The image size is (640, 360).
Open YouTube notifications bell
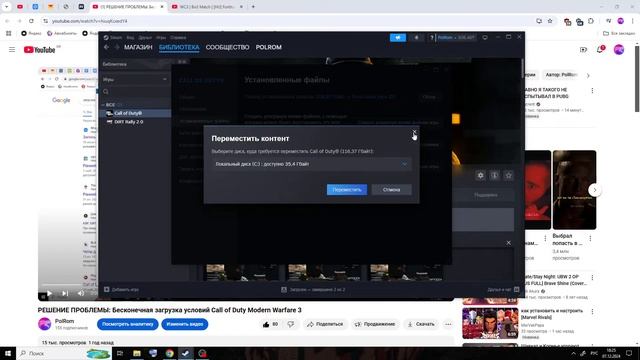coord(600,50)
